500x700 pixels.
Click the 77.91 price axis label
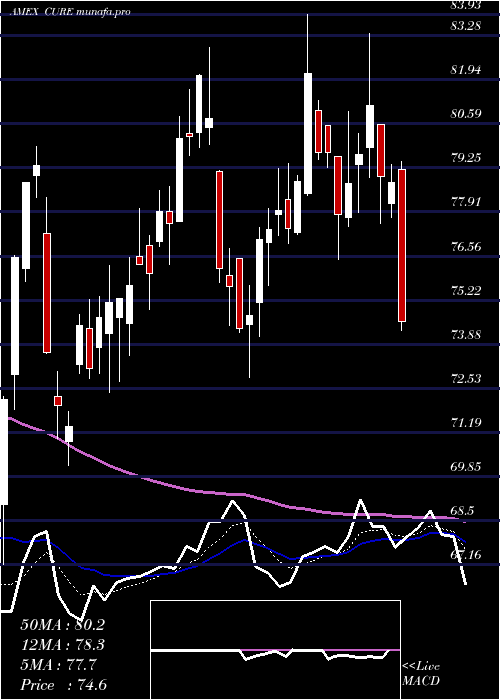[466, 202]
